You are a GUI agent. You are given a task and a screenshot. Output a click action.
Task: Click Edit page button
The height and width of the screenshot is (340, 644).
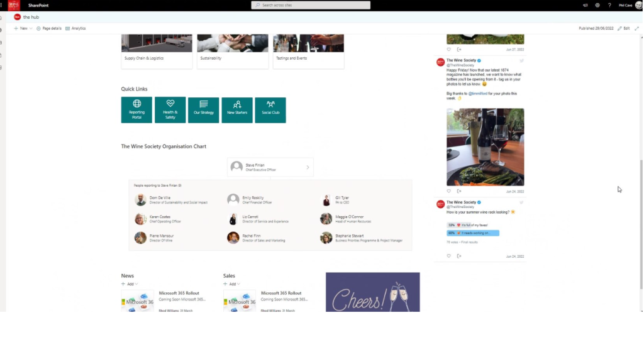click(x=623, y=28)
